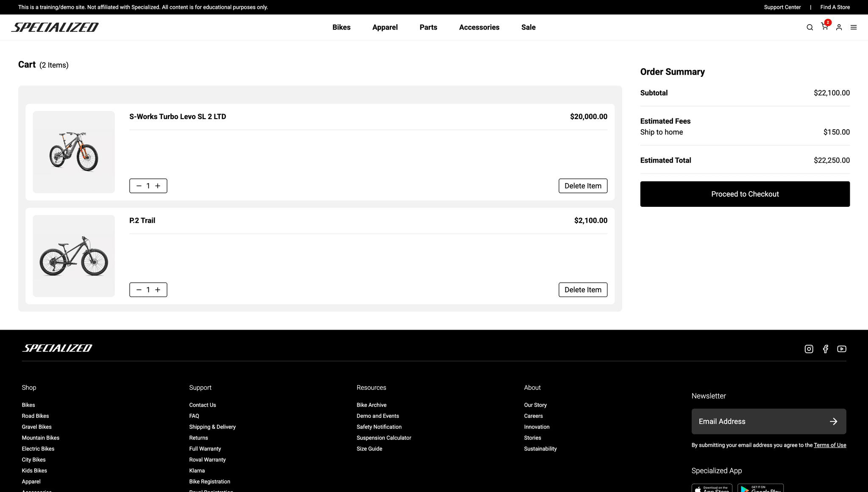The image size is (868, 492).
Task: Delete the S-Works Turbo Levo item
Action: (x=583, y=186)
